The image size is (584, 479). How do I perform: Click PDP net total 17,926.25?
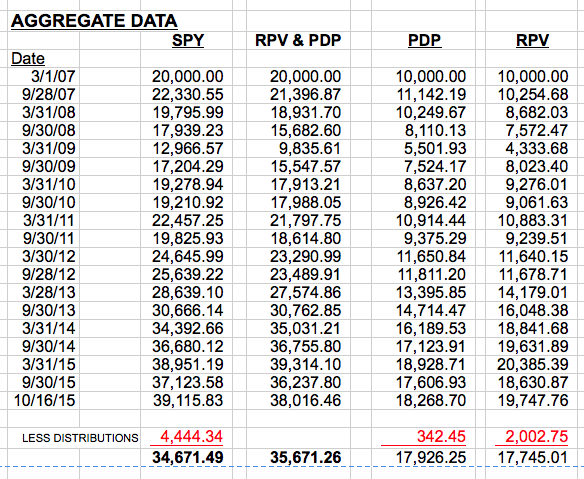(431, 458)
